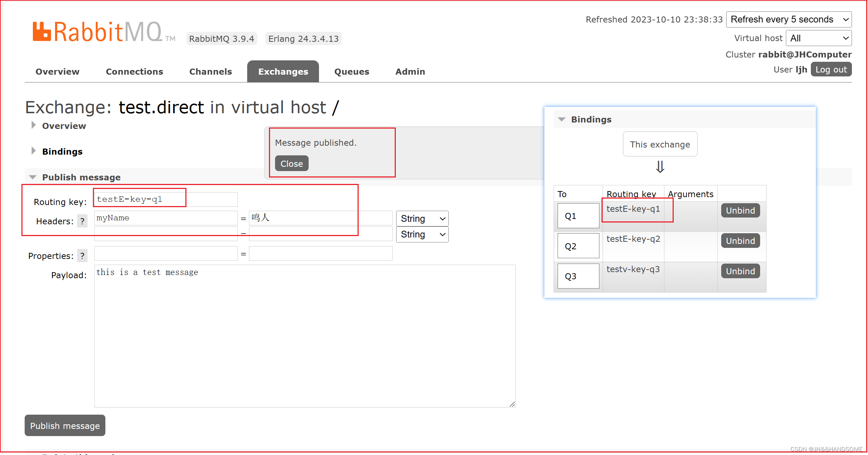Image resolution: width=868 pixels, height=455 pixels.
Task: Open the Q1 queue link
Action: [x=570, y=216]
